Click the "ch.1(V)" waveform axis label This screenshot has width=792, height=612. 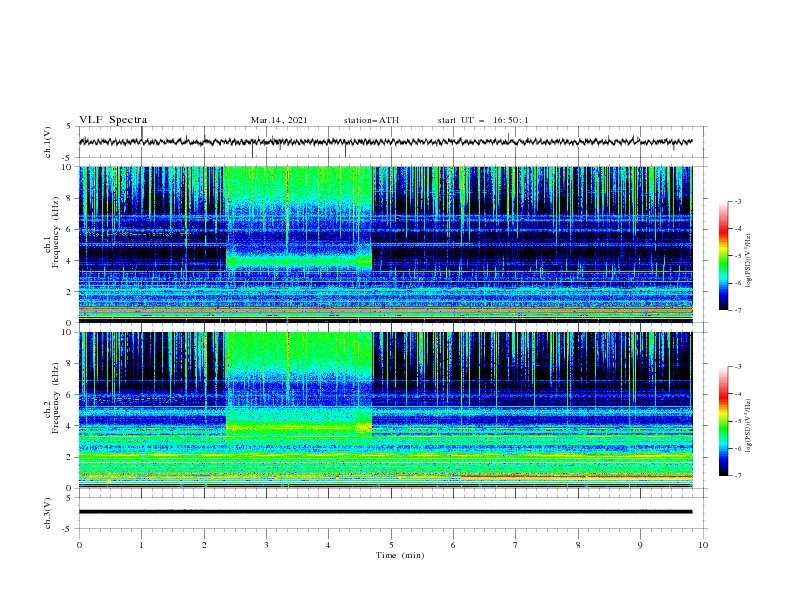[48, 142]
